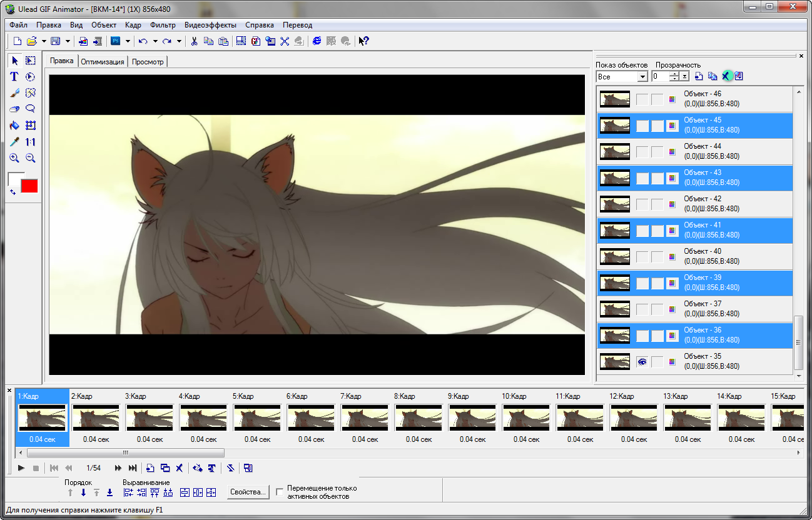Click the add frame icon below timeline
812x520 pixels.
[150, 467]
